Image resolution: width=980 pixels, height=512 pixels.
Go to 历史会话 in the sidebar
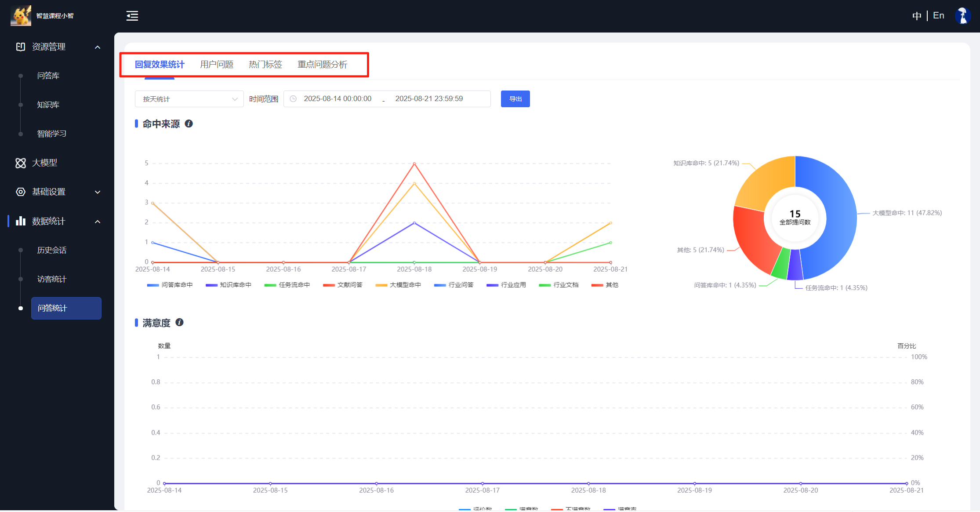52,250
